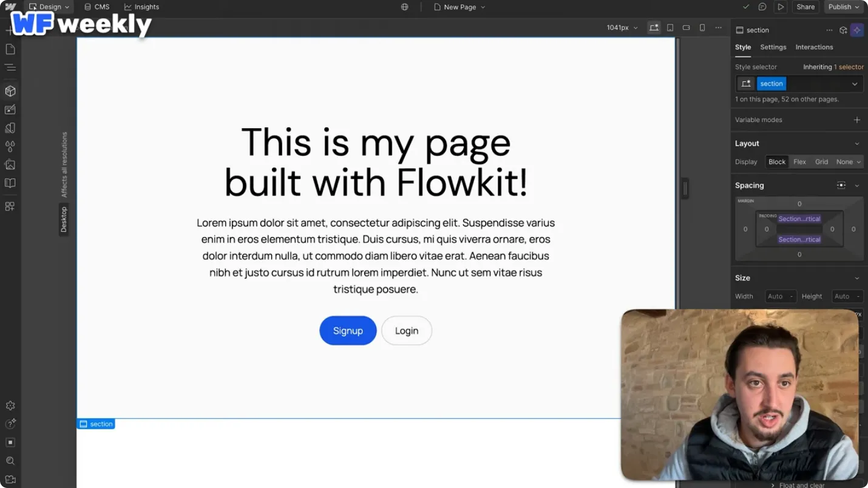Set display to Flex

click(x=800, y=162)
